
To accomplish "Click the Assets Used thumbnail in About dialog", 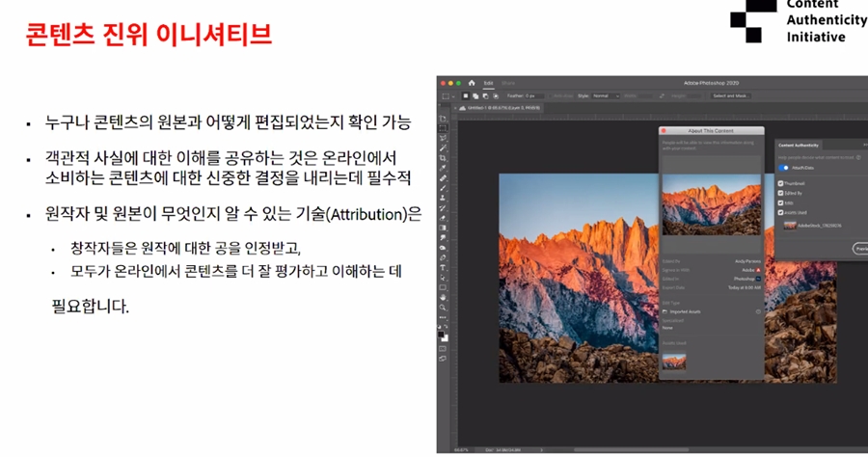I will point(674,363).
